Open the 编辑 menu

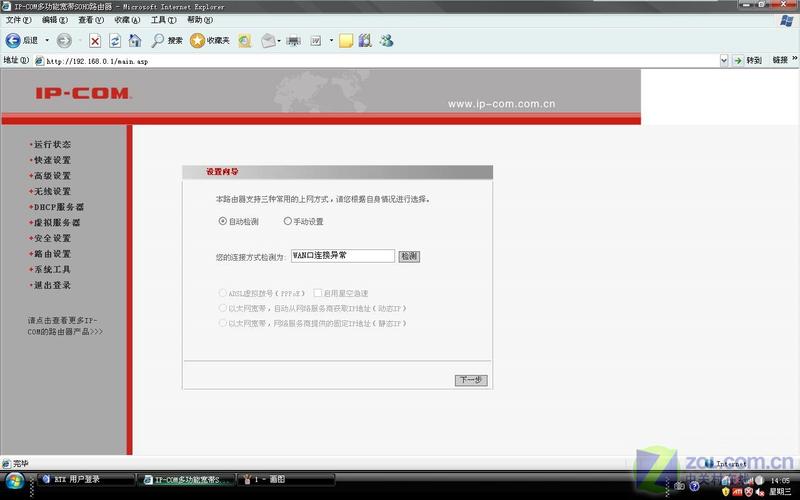pos(55,20)
